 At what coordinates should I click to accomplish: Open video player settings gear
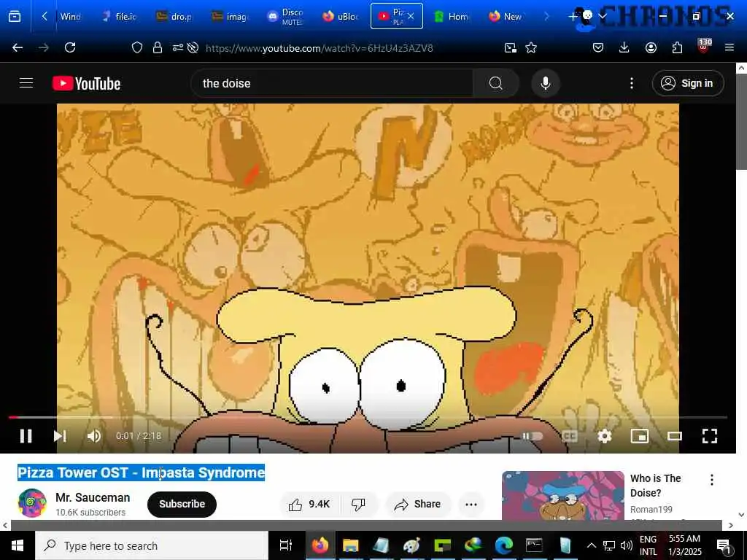[605, 436]
